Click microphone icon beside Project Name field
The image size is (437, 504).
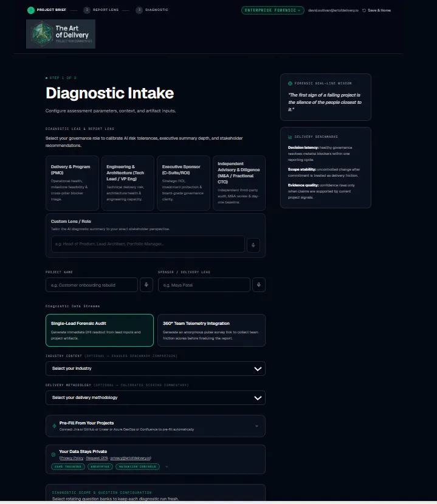click(146, 285)
